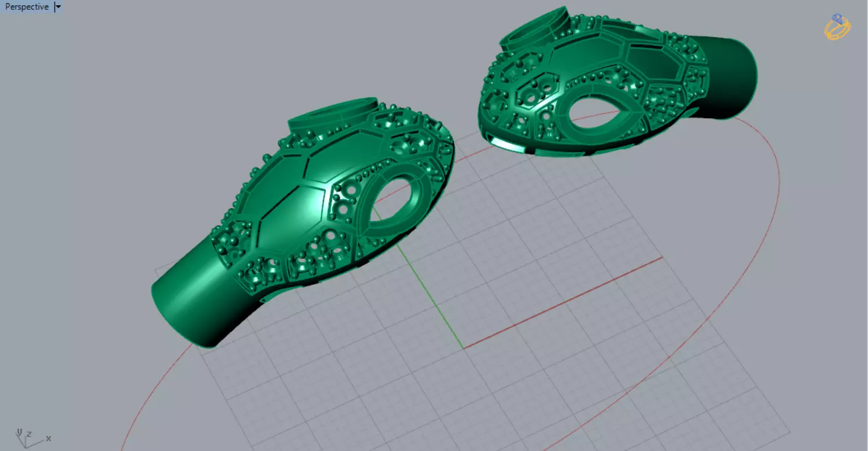868x451 pixels.
Task: Open the Perspective viewport dropdown arrow
Action: pos(58,7)
